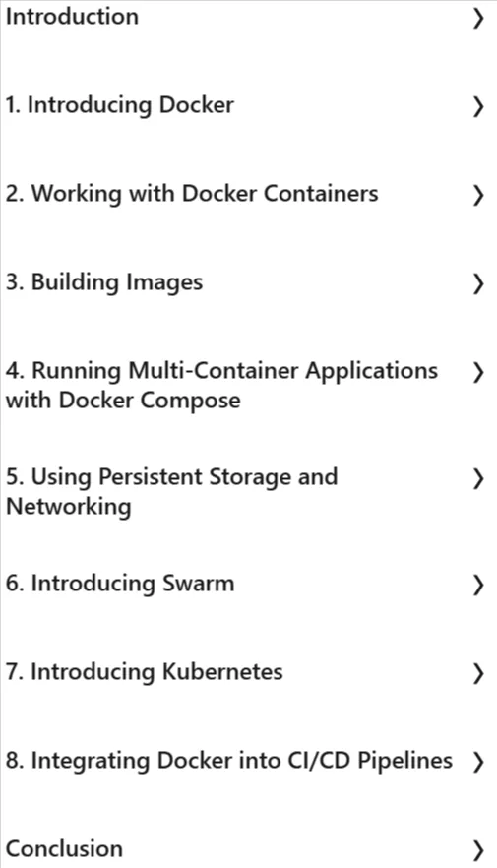The width and height of the screenshot is (497, 868).
Task: Expand chevron for Working with Docker Containers
Action: coord(478,195)
